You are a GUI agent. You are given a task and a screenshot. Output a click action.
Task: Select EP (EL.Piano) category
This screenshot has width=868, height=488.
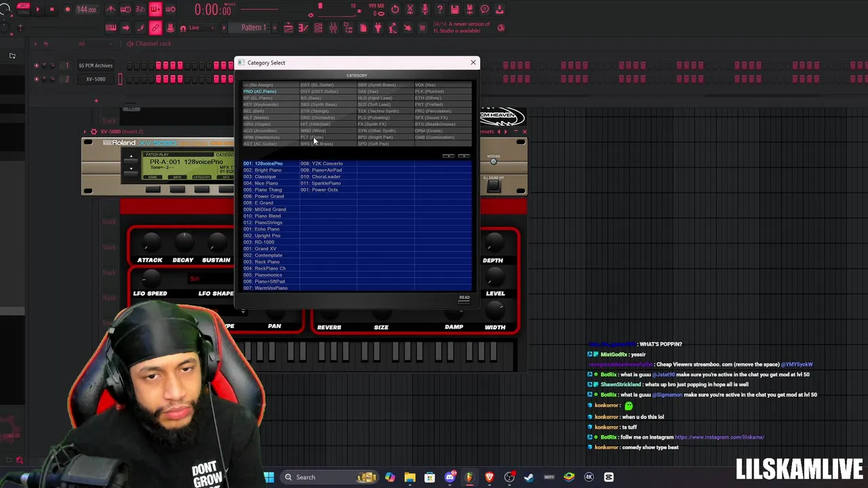271,98
